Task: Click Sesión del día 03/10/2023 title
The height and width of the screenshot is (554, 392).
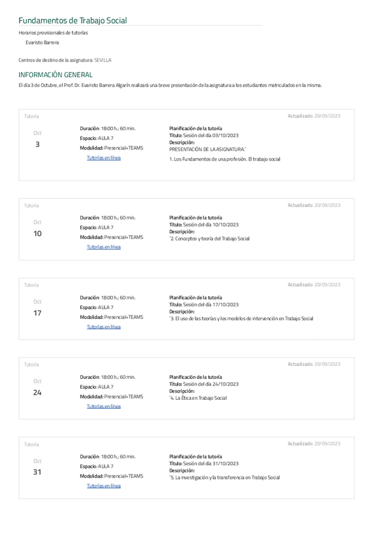Action: pos(210,135)
